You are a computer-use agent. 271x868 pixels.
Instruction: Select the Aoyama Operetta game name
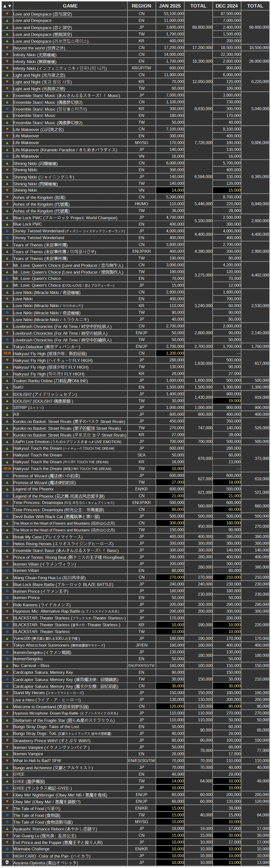pyautogui.click(x=46, y=862)
